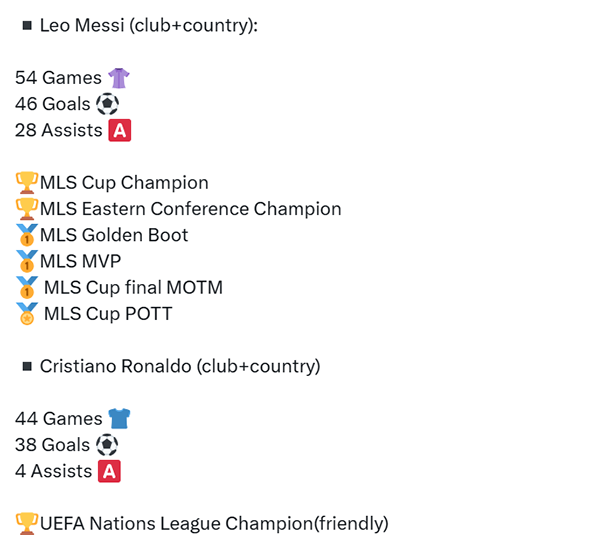Click the trophy before MLS Cup Champion
This screenshot has height=535, width=612.
pos(27,183)
